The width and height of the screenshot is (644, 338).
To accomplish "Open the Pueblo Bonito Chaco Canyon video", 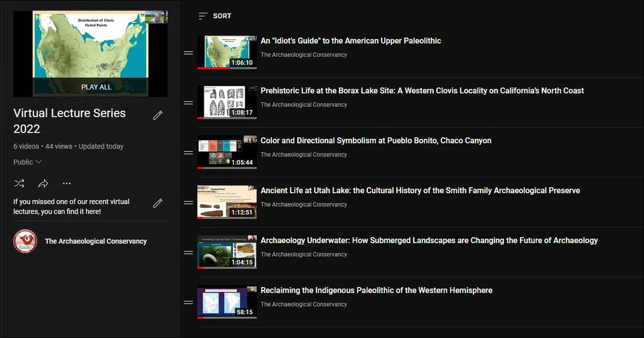I will pyautogui.click(x=376, y=140).
